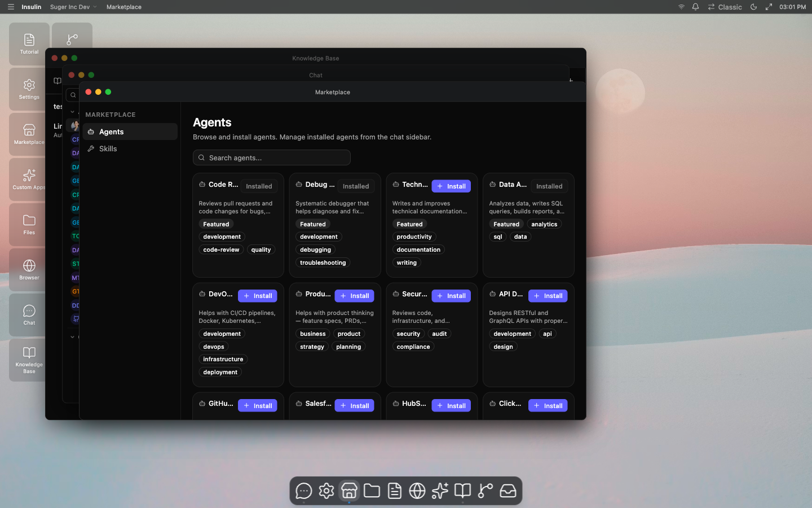This screenshot has height=508, width=812.
Task: Install the API D... agent
Action: click(548, 296)
